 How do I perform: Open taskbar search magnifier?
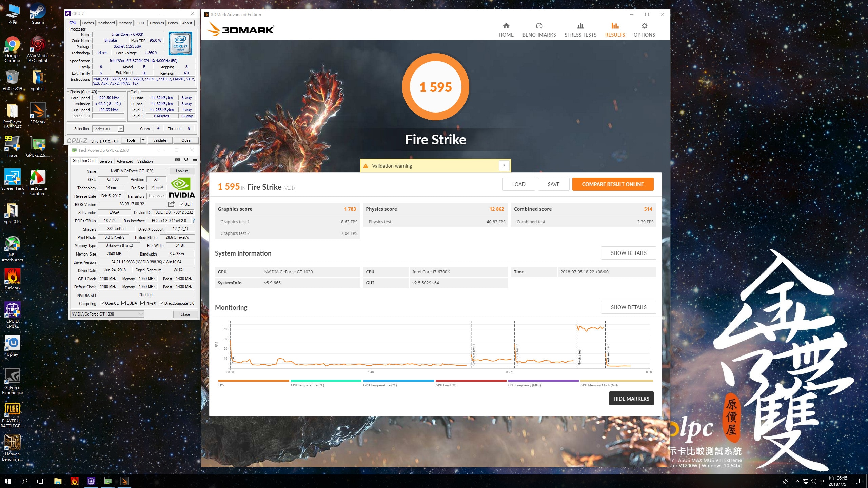(24, 481)
